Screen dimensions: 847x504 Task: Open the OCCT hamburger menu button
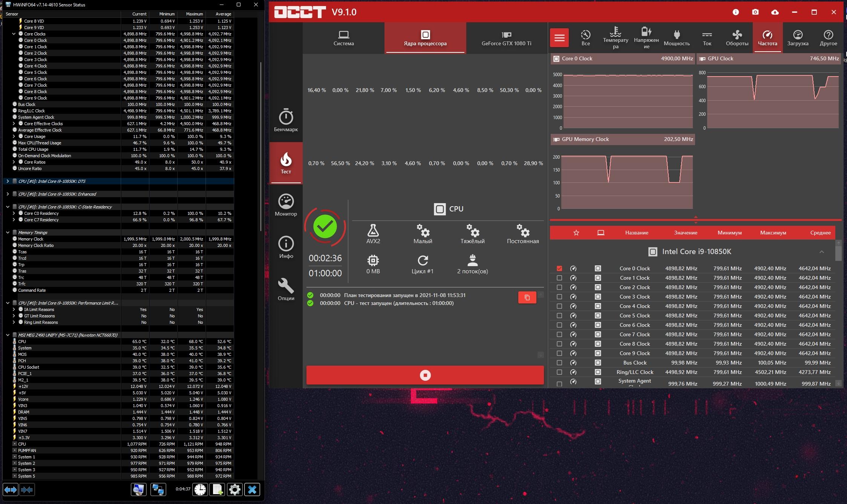click(559, 38)
